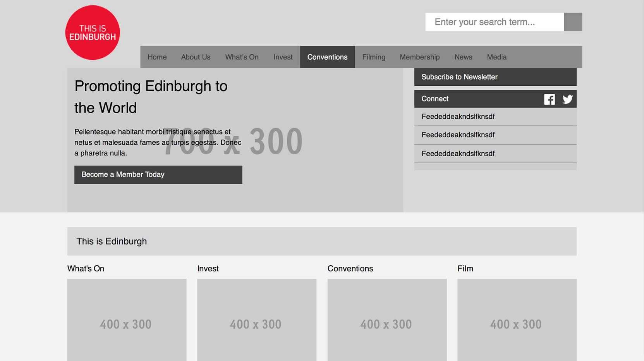Viewport: 644px width, 361px height.
Task: Click the This Is Edinburgh logo
Action: point(93,33)
